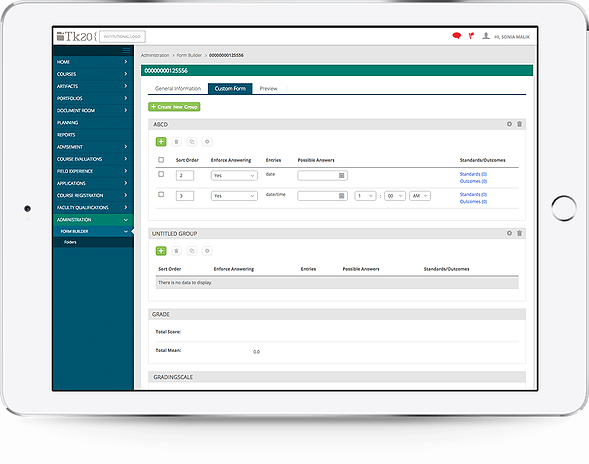Click the date input in the date/time row
This screenshot has width=589, height=464.
coord(322,196)
